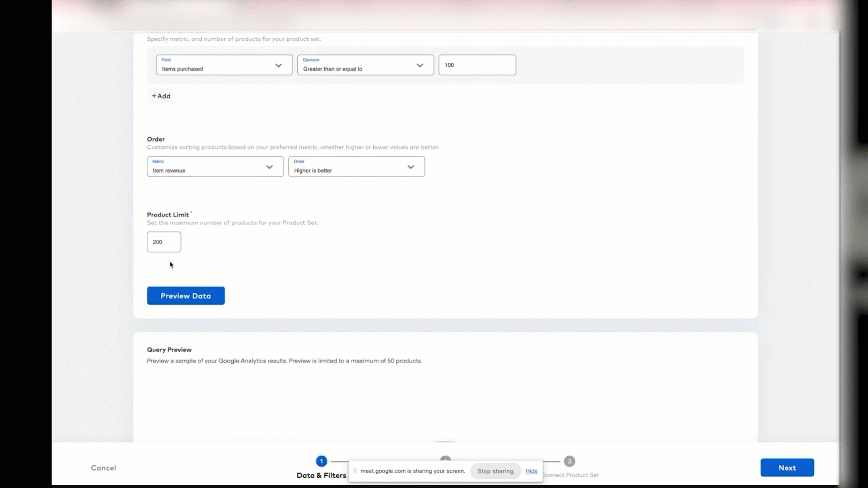Click the operator value field showing 100

click(477, 65)
